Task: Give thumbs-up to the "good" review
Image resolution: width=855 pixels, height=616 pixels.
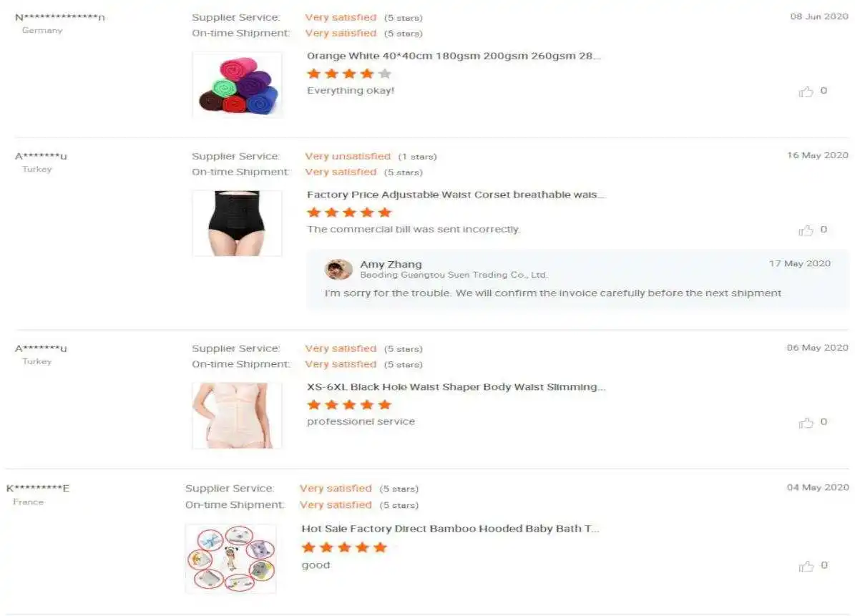Action: [806, 567]
